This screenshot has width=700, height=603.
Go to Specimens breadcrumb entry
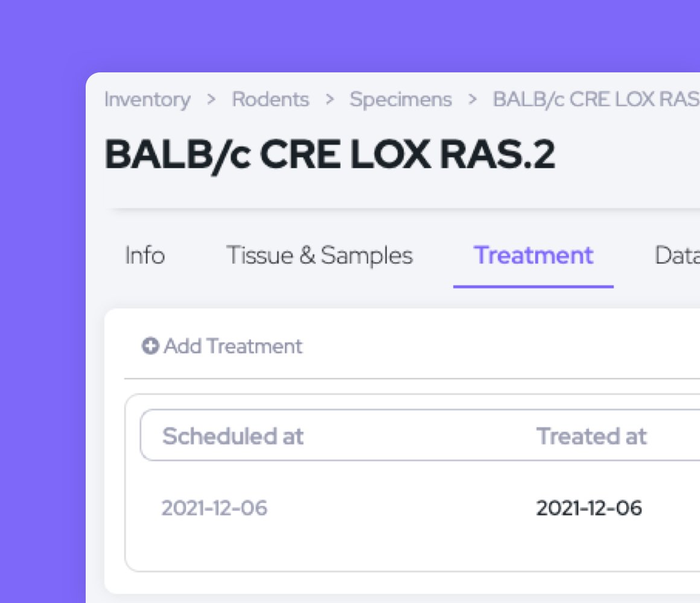pos(401,99)
